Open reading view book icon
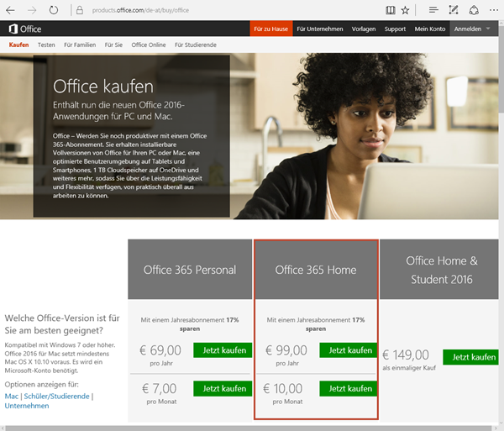 391,10
